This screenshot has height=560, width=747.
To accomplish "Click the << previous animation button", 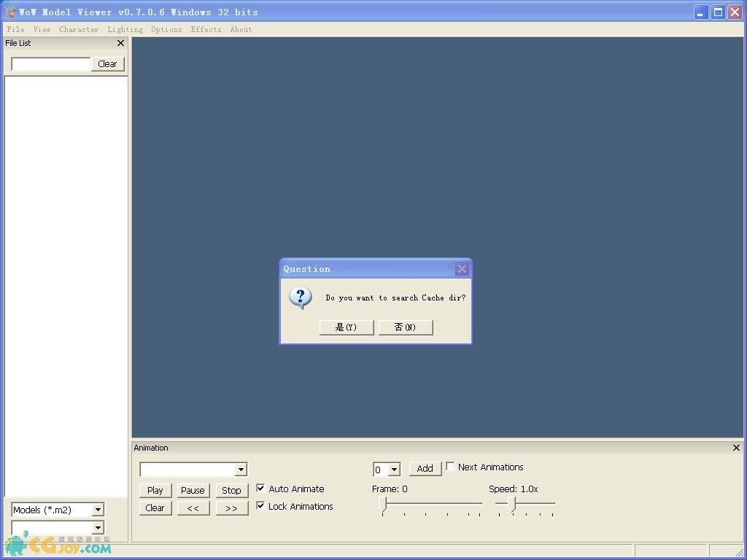I will 193,508.
